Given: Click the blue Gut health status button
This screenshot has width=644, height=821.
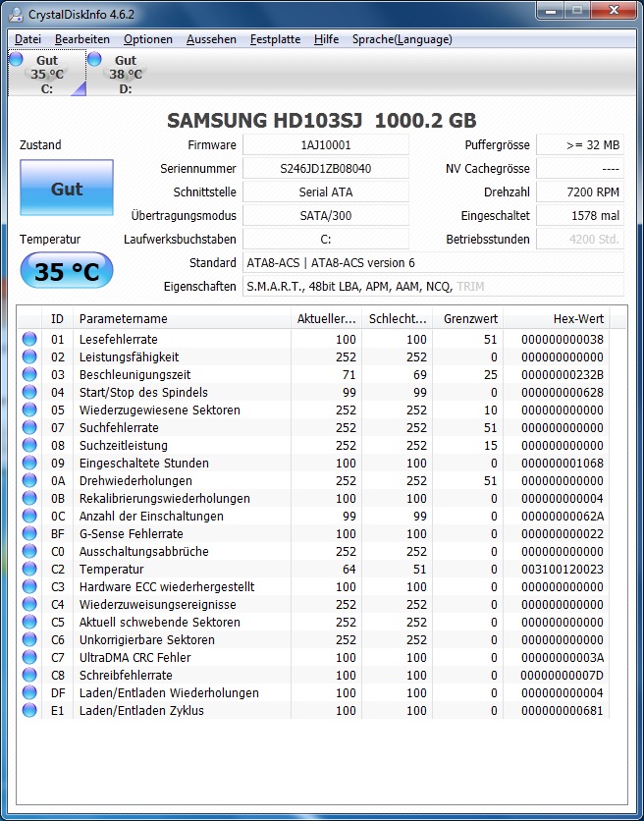Looking at the screenshot, I should pyautogui.click(x=67, y=188).
